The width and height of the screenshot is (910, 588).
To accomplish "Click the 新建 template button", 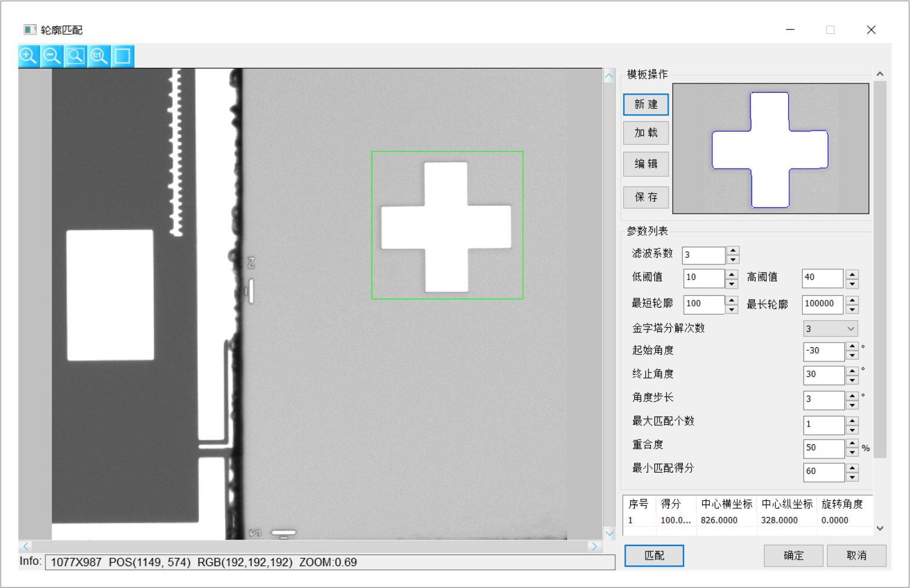I will tap(646, 105).
